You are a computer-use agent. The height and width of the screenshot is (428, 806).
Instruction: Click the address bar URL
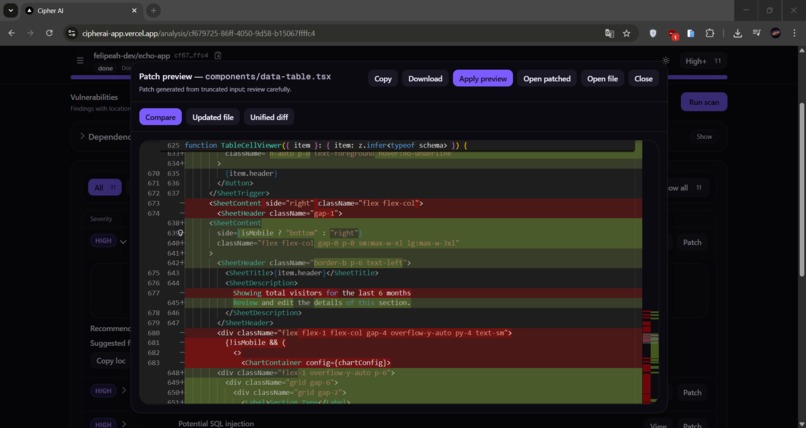pos(198,33)
